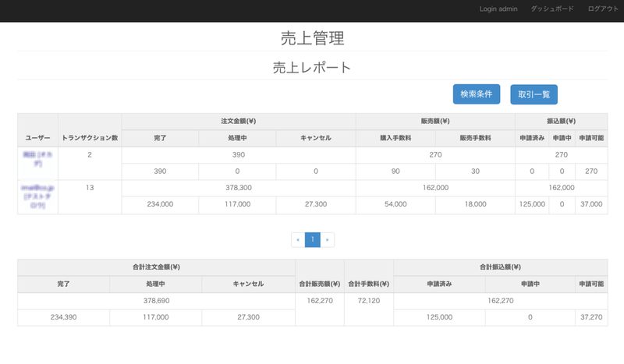Image resolution: width=624 pixels, height=364 pixels.
Task: Open the 検索条件 search conditions button
Action: [x=476, y=94]
